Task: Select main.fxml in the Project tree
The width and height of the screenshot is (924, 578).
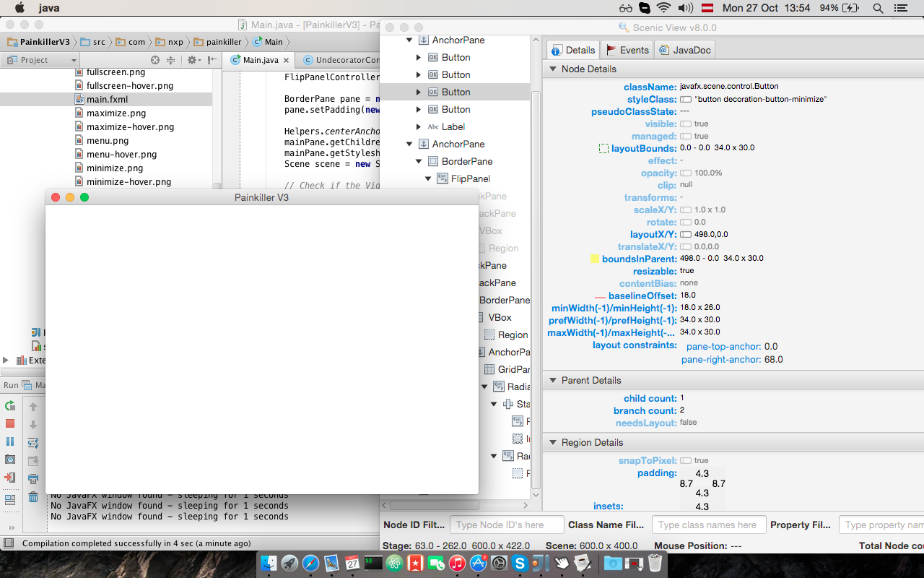Action: (x=107, y=99)
